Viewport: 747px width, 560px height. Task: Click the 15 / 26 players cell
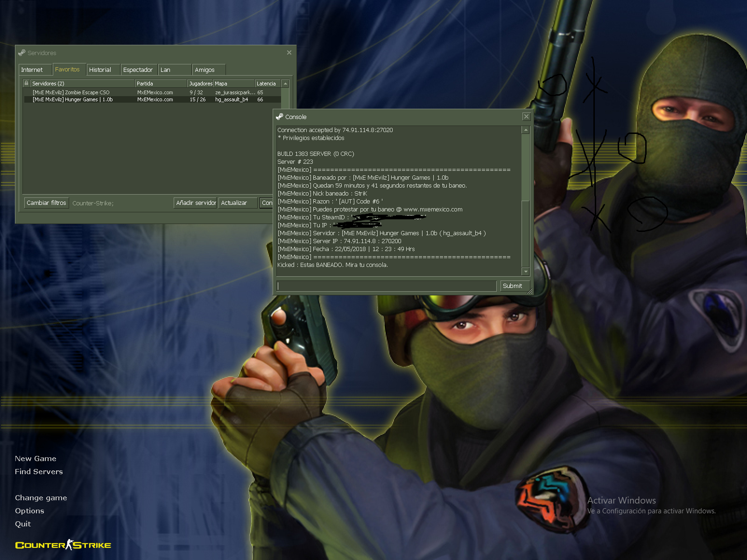point(197,99)
